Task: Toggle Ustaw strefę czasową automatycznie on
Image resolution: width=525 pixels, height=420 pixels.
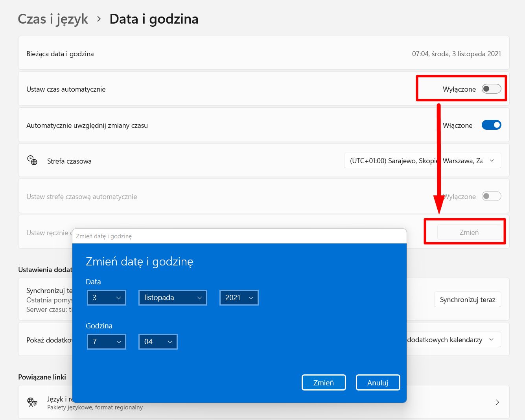Action: 491,196
